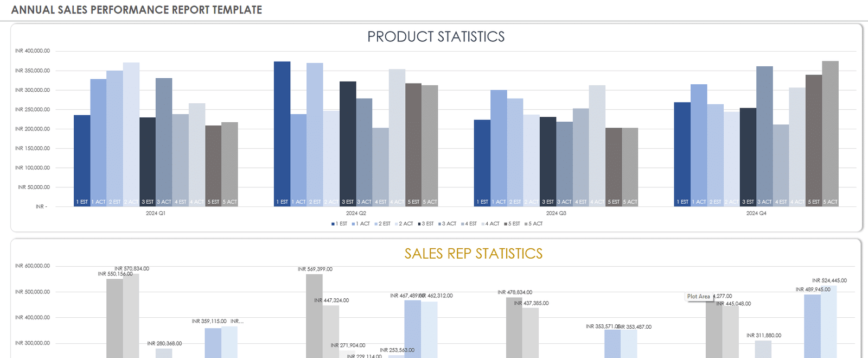Click the Product Statistics chart title
The height and width of the screenshot is (358, 868).
436,37
